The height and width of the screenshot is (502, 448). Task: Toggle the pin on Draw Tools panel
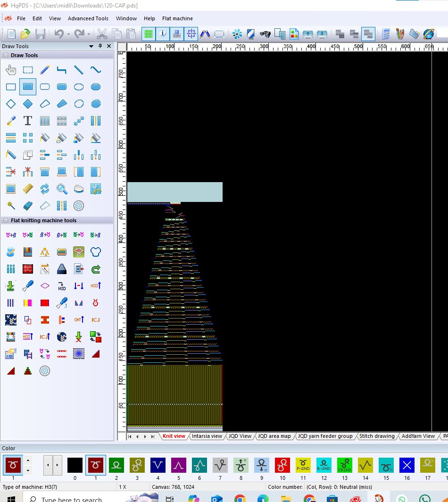tap(100, 46)
